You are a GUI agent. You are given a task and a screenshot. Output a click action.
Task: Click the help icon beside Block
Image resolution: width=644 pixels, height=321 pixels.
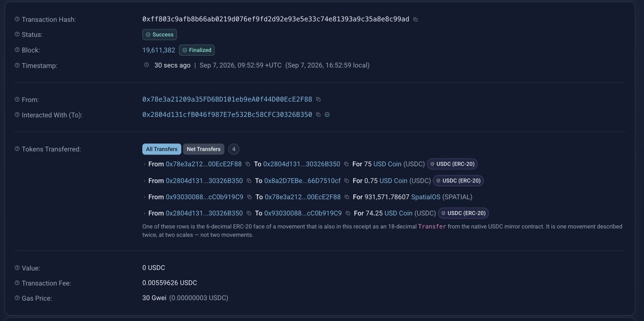click(x=17, y=50)
